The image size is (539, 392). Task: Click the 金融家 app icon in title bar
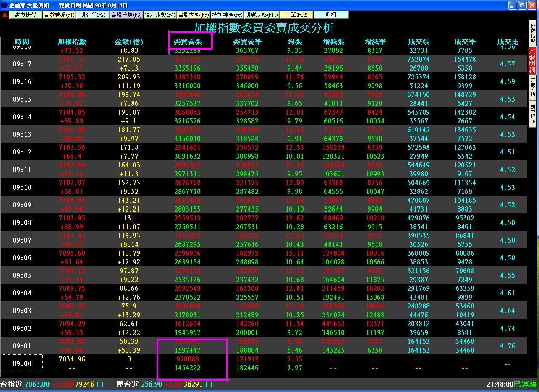[4, 5]
